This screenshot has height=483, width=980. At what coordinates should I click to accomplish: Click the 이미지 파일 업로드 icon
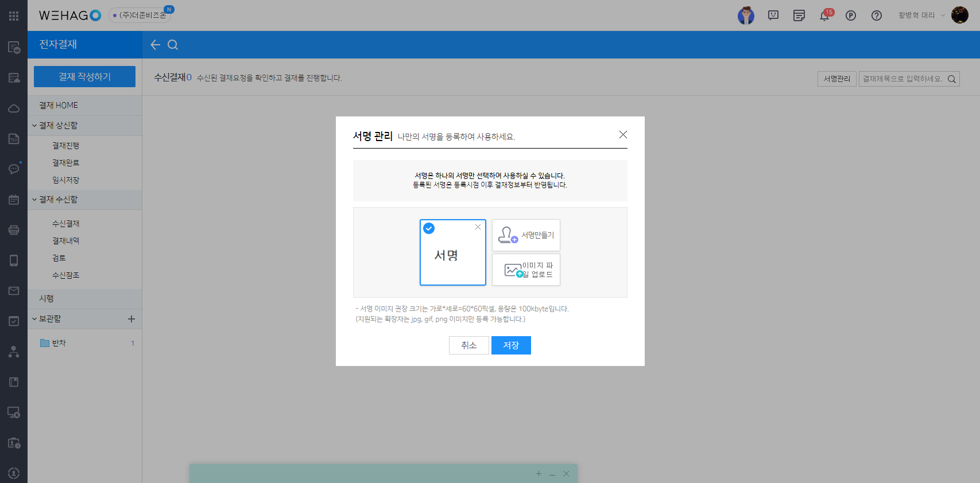coord(513,270)
